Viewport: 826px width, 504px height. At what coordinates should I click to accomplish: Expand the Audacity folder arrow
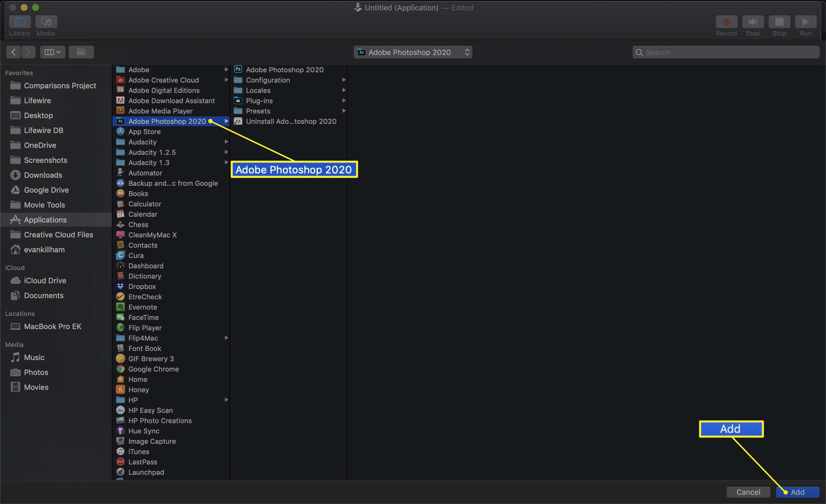point(226,142)
